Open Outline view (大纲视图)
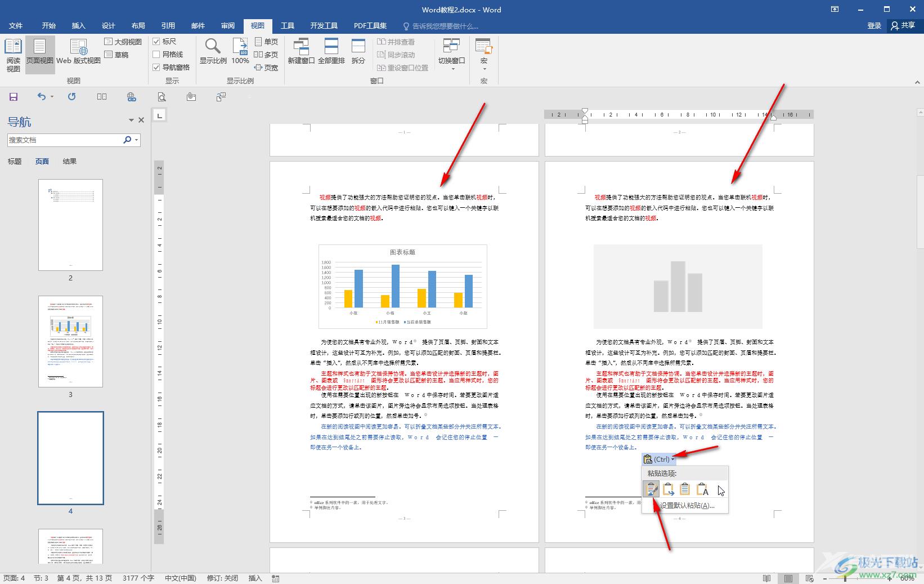This screenshot has width=924, height=584. (123, 42)
